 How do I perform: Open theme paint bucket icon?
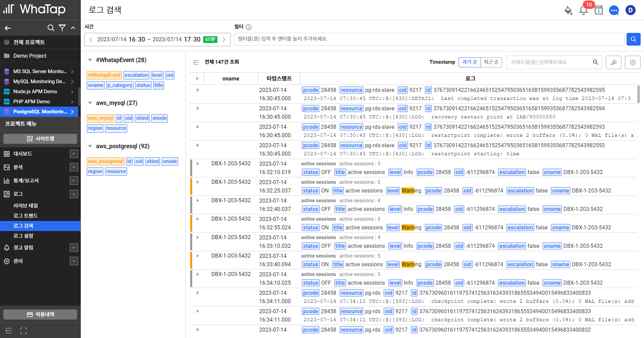click(568, 10)
